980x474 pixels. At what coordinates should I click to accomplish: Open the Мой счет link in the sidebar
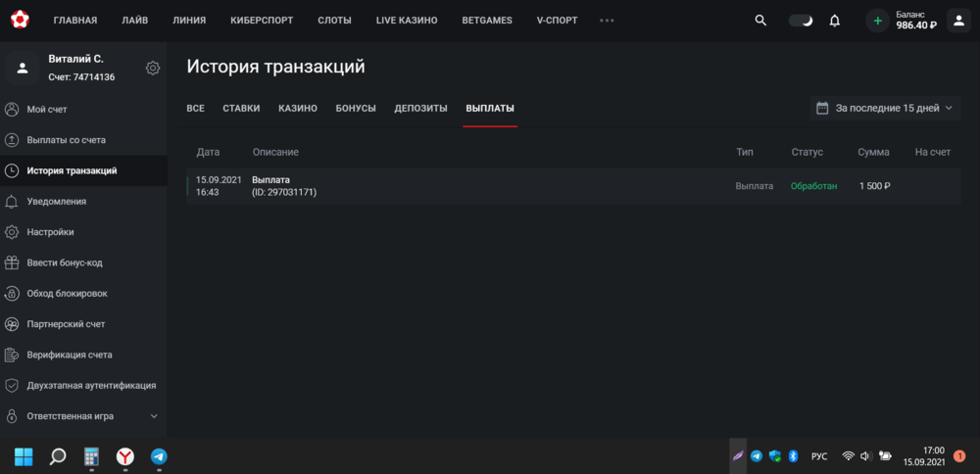tap(47, 110)
